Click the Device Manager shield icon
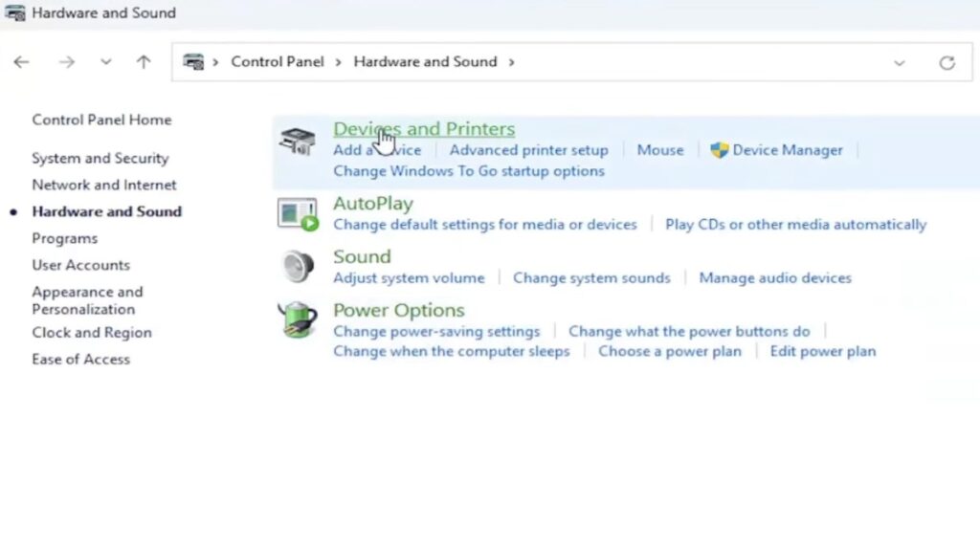Viewport: 980px width, 549px height. tap(720, 150)
